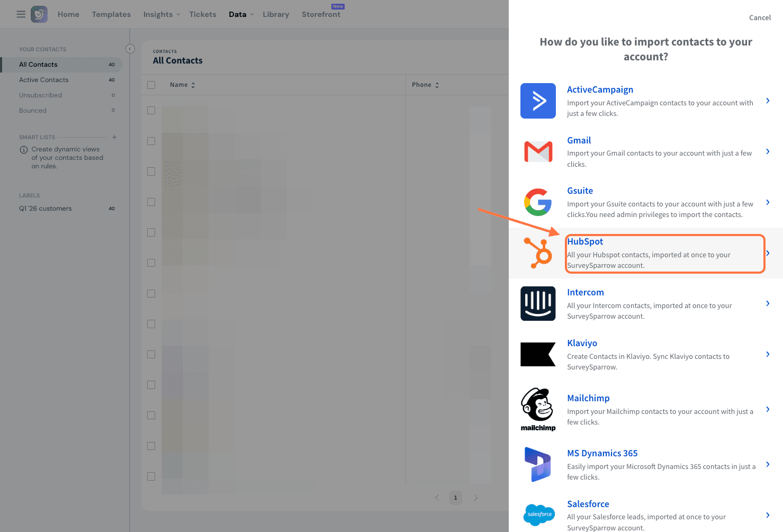Check the first contact row checkbox
The image size is (783, 532).
tap(151, 111)
